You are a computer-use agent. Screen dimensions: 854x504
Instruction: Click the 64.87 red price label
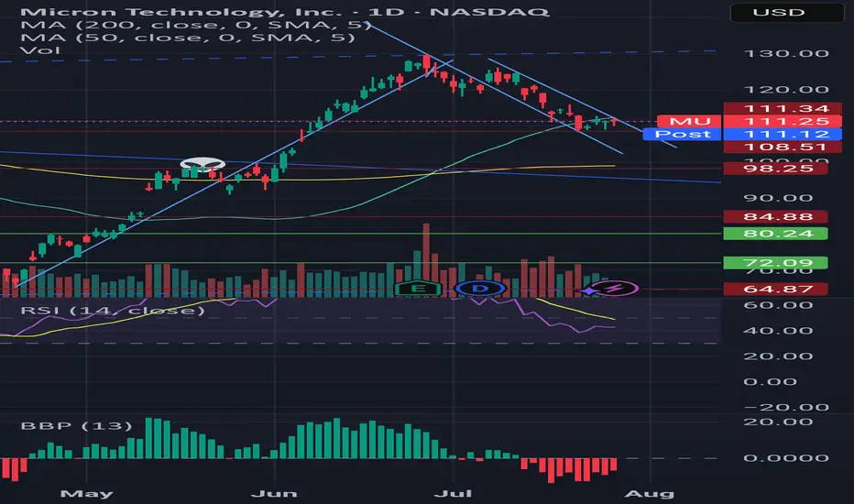click(x=775, y=289)
